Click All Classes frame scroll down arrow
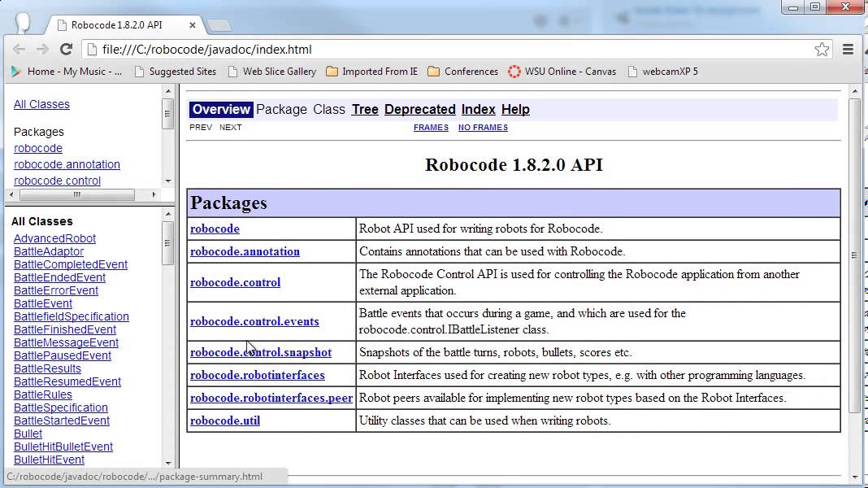868x488 pixels. coord(168,463)
